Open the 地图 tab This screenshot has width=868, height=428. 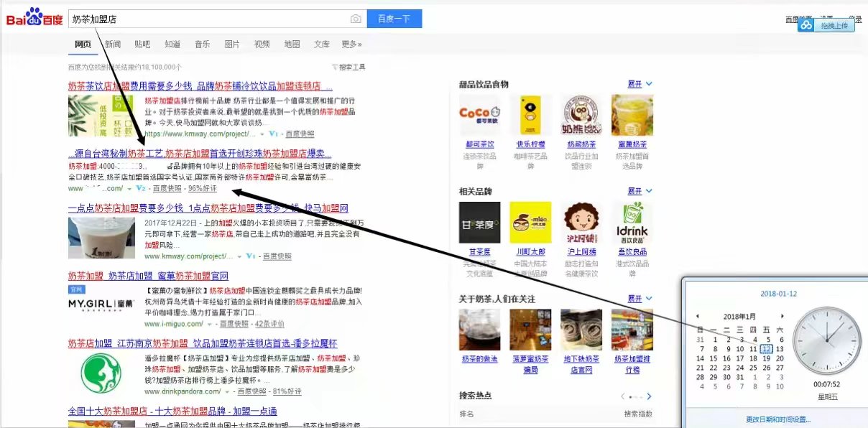292,45
